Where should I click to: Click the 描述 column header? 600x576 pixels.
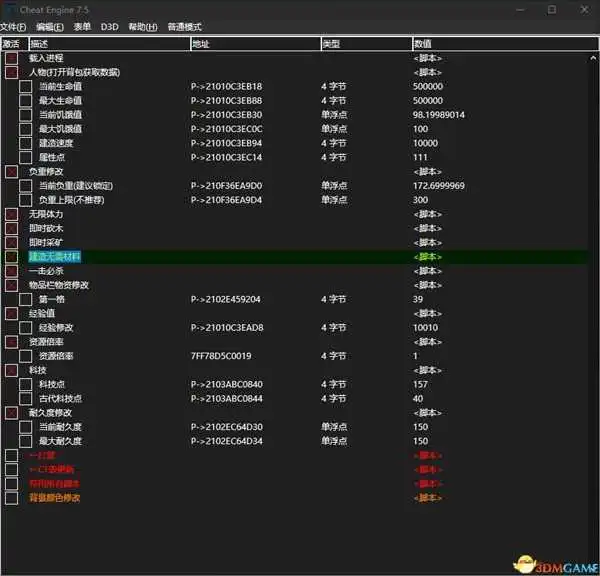(109, 44)
